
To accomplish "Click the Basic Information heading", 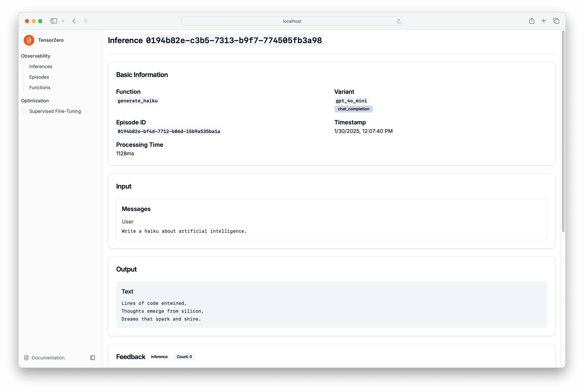I will (142, 75).
